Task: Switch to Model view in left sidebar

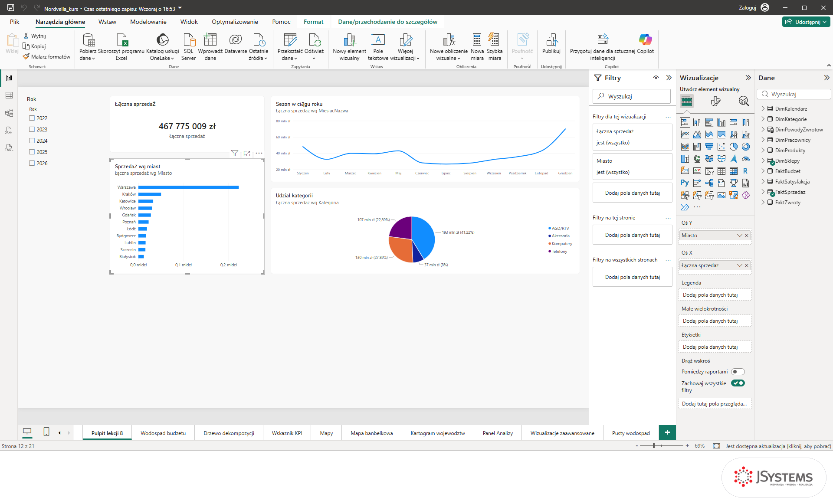Action: (x=9, y=113)
